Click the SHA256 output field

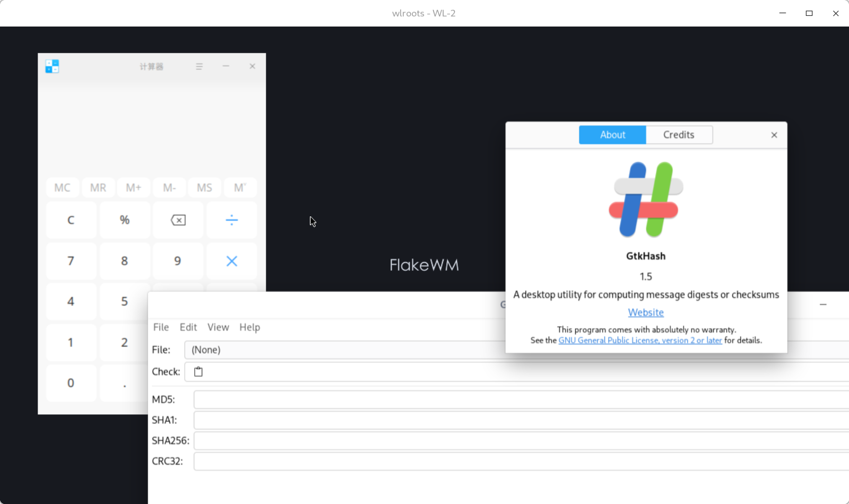522,441
